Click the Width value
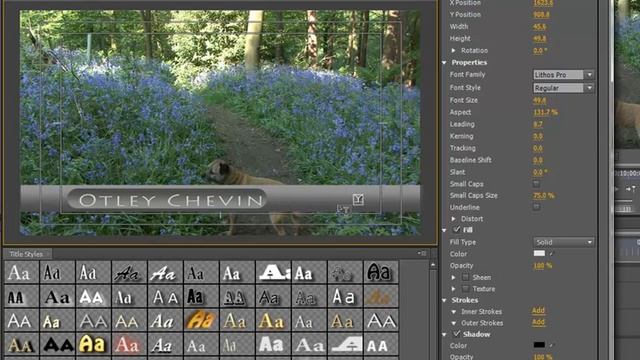This screenshot has width=640, height=360. [539, 27]
